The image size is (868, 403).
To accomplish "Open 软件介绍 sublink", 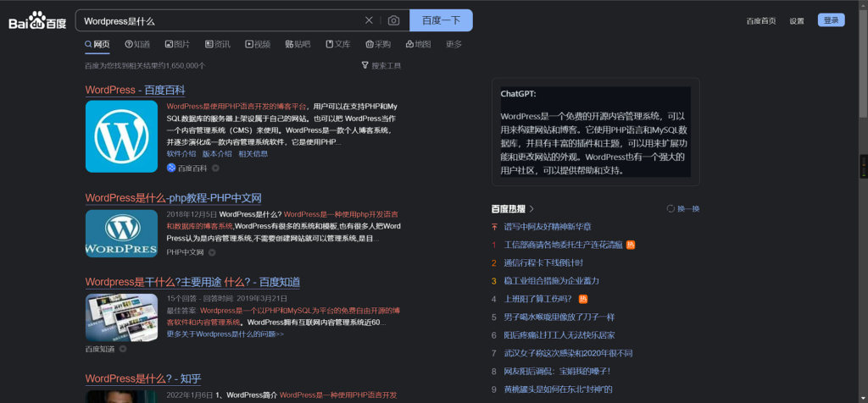I will pos(181,154).
